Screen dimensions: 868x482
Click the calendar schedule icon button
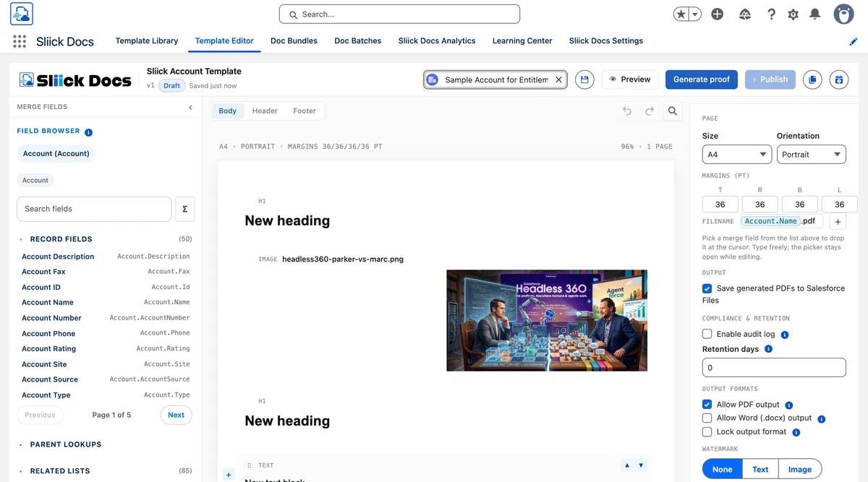pyautogui.click(x=839, y=79)
